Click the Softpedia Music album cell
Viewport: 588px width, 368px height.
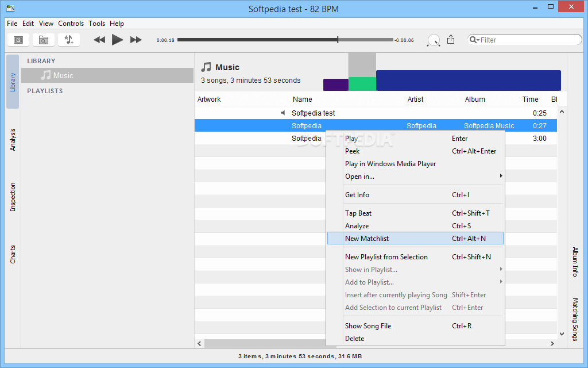tap(489, 126)
